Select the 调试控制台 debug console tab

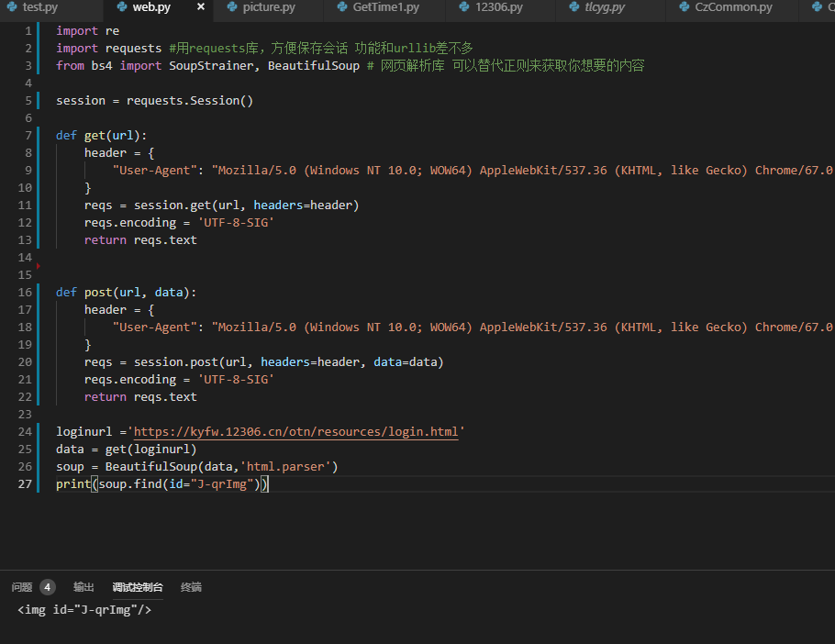click(138, 587)
